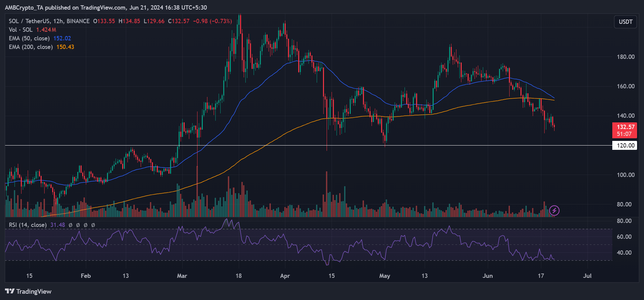Click the EMA 200 value 150.43
The width and height of the screenshot is (644, 300).
tap(65, 47)
